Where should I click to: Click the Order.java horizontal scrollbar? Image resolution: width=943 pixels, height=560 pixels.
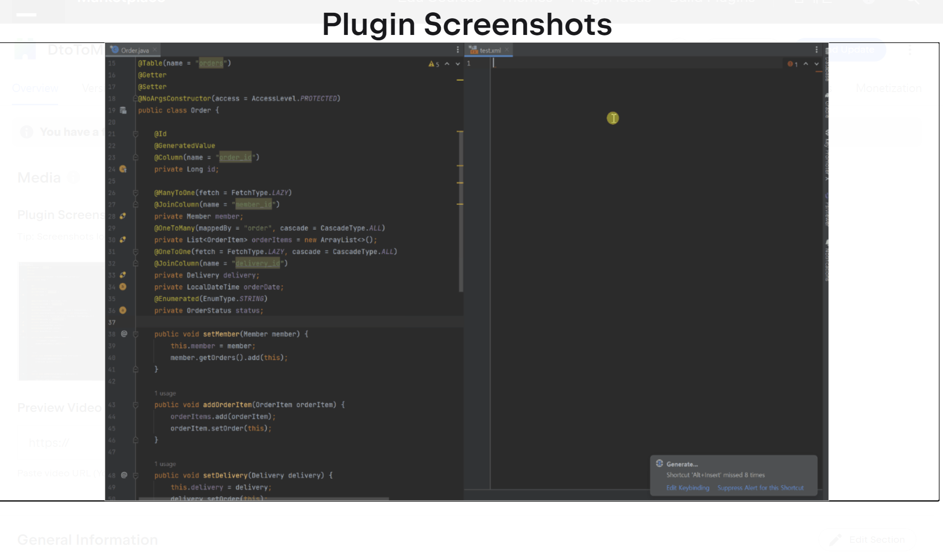coord(264,498)
